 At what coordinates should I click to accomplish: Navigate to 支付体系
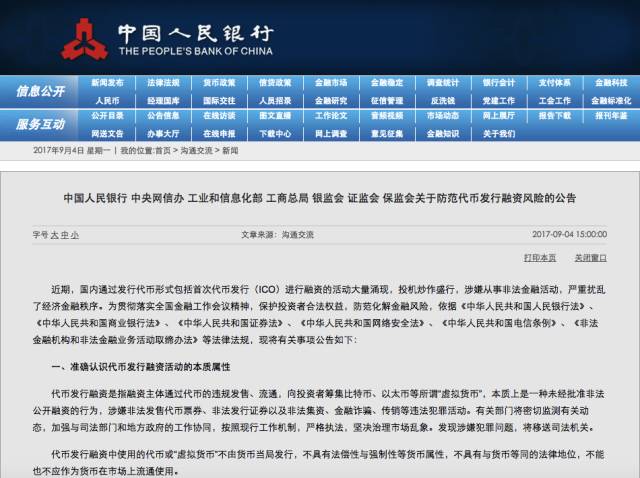pos(555,83)
